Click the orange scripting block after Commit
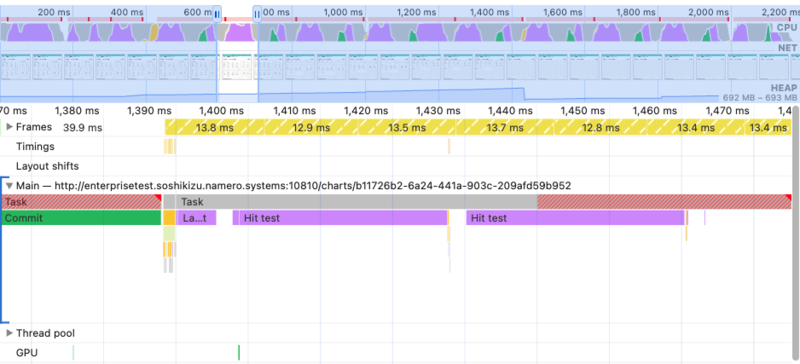Screen dimensions: 800x364 coord(169,218)
